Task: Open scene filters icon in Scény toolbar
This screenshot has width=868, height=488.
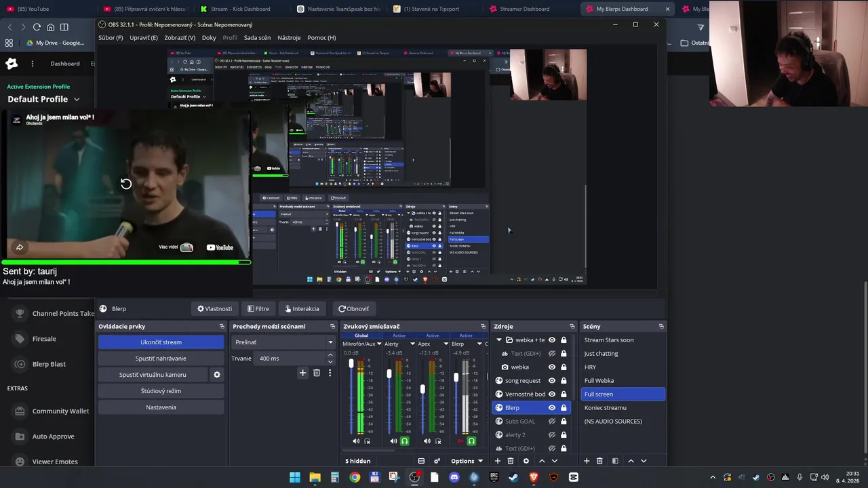Action: coord(615,461)
